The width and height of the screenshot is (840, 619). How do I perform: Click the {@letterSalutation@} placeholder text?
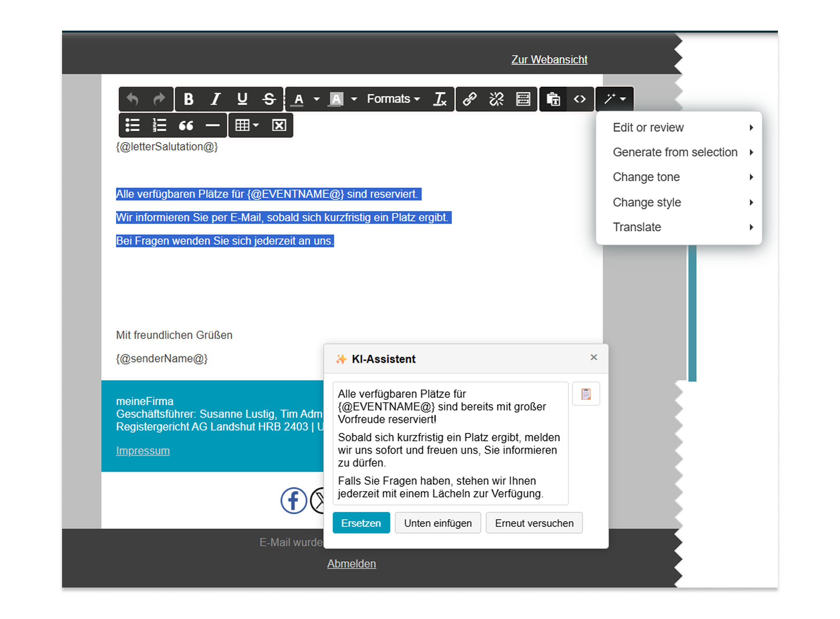(x=167, y=146)
